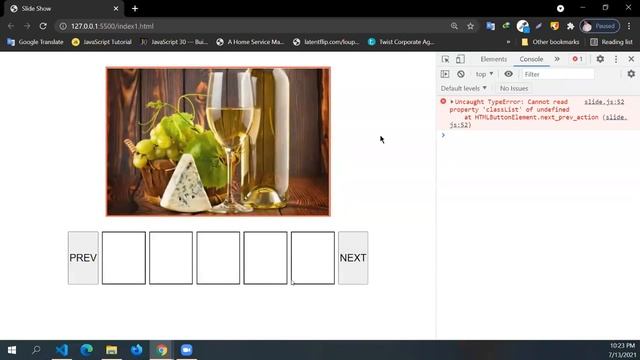Select the second empty slide thumbnail box
This screenshot has width=640, height=360.
click(171, 258)
